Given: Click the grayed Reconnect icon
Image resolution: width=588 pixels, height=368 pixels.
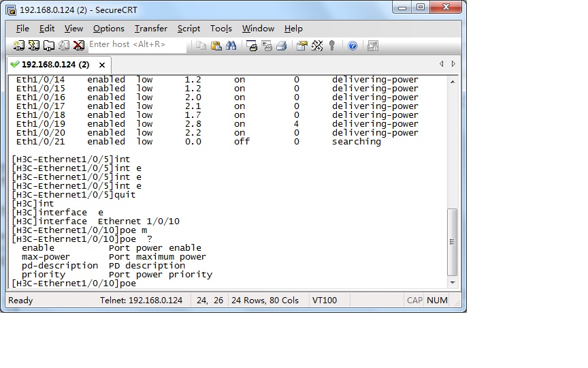Looking at the screenshot, I should point(64,46).
